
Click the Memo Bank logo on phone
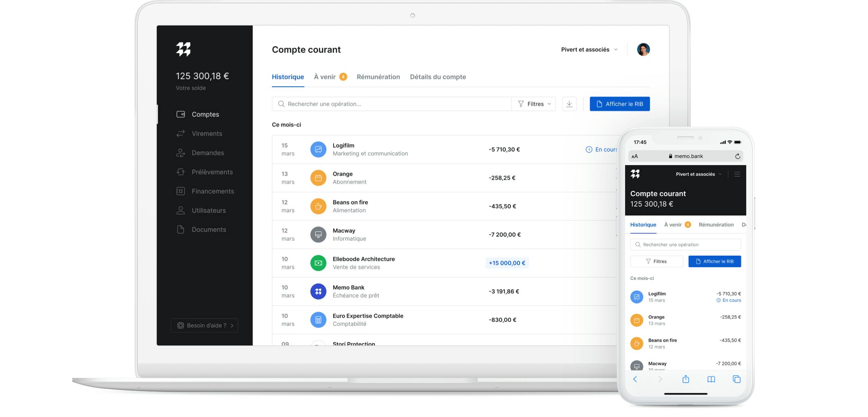tap(635, 174)
